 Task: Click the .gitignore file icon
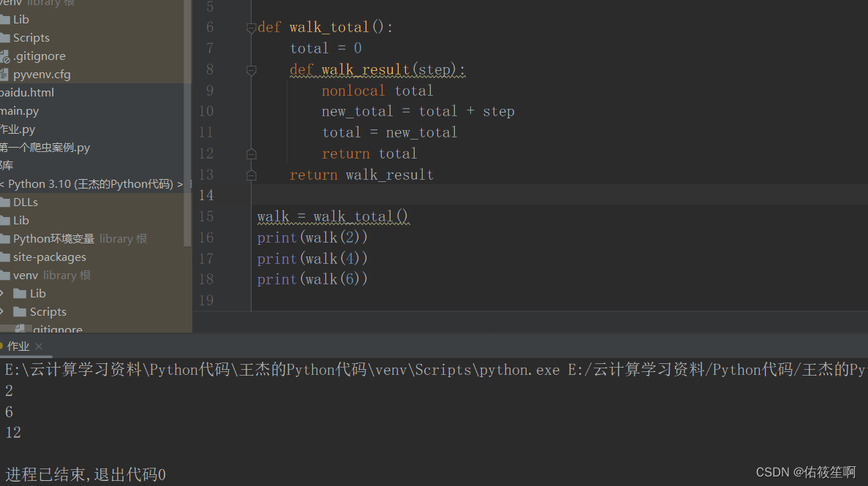click(5, 56)
